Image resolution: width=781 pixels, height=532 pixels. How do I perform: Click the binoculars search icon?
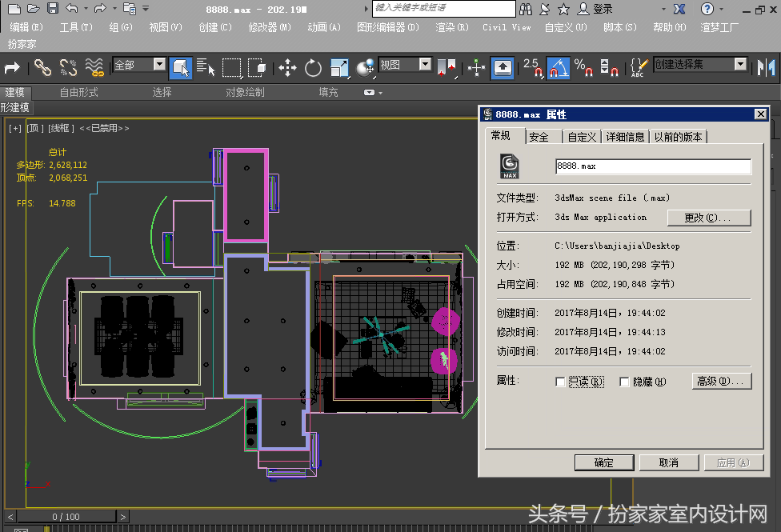point(526,9)
